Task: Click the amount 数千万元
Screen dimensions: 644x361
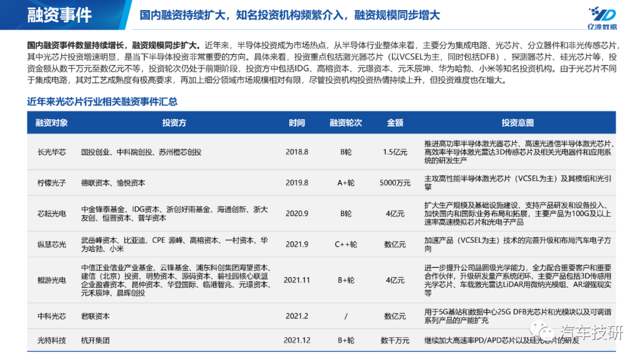Action: coord(395,340)
